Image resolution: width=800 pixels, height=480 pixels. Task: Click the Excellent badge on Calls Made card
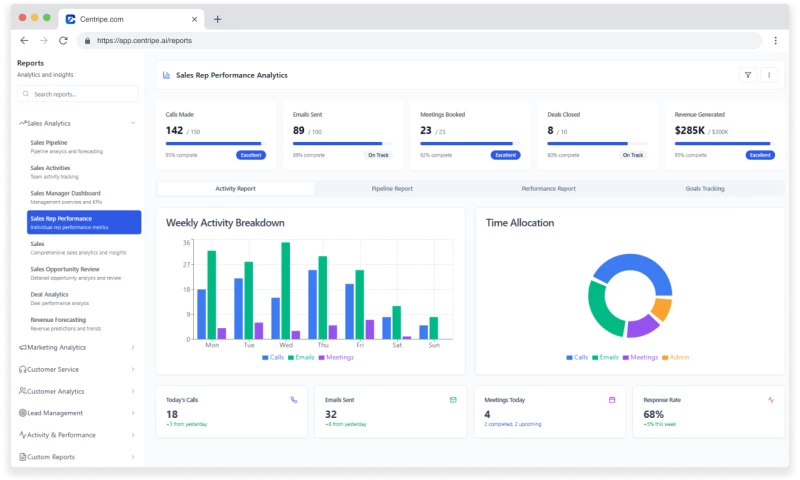(251, 155)
